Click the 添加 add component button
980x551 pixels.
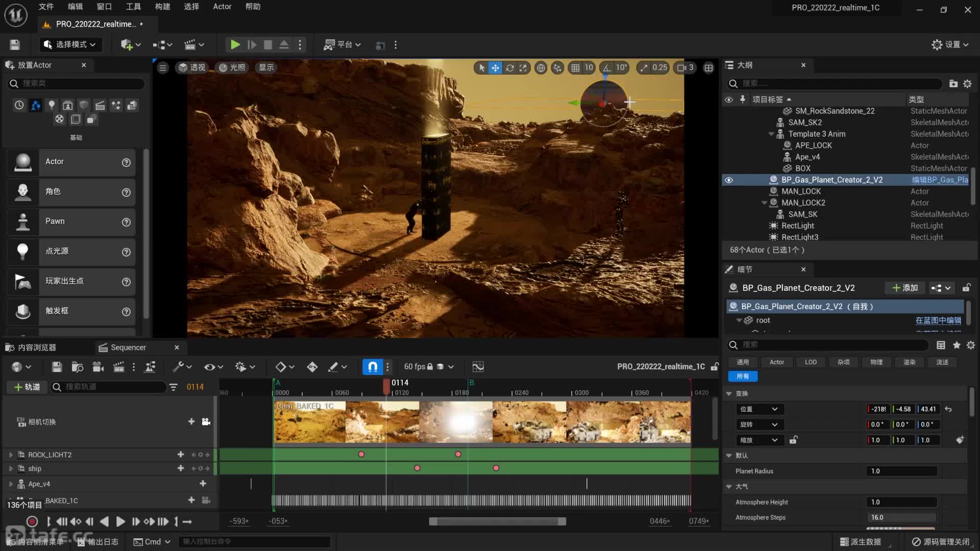pos(905,288)
